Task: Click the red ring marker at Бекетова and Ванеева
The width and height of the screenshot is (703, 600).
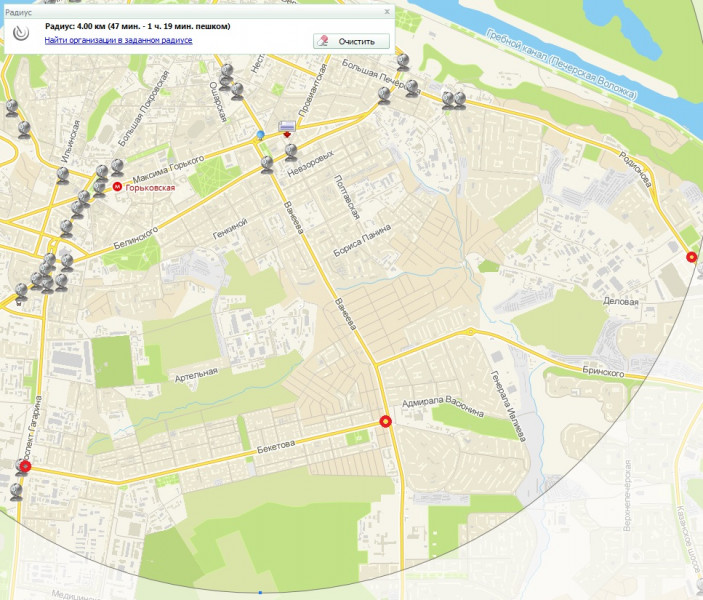Action: [x=386, y=422]
